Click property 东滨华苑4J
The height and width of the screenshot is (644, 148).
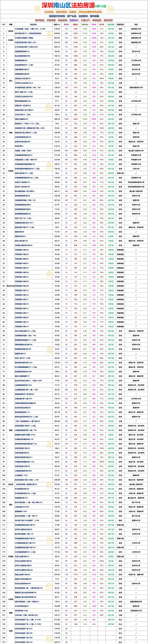coord(19,146)
